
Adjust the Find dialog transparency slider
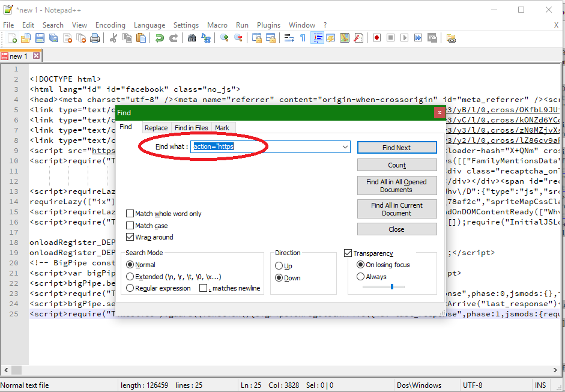[x=392, y=287]
